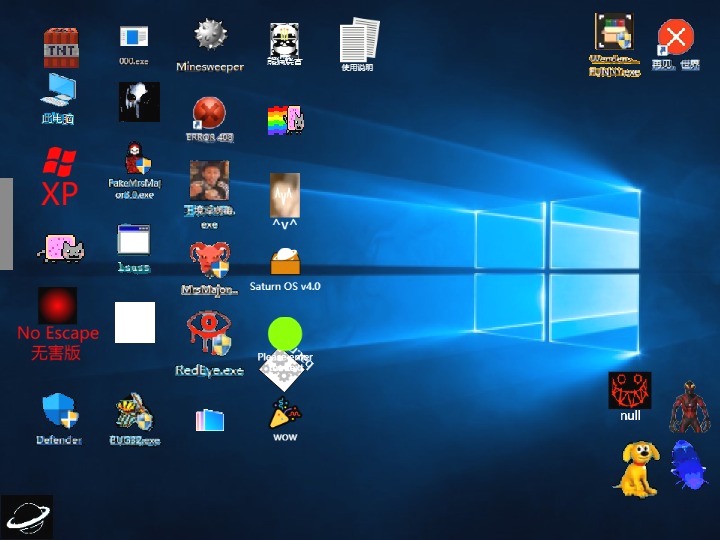Open the No Escape red glow icon
This screenshot has height=540, width=720.
tap(57, 324)
